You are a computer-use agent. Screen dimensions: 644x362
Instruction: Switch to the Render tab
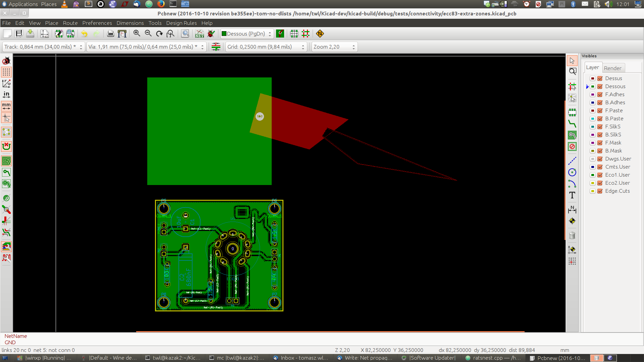[612, 68]
